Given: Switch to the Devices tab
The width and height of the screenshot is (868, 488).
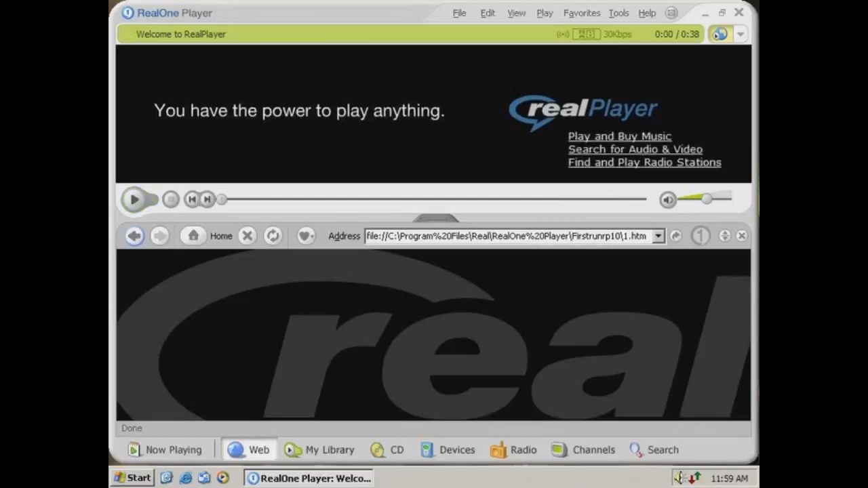Looking at the screenshot, I should coord(448,449).
